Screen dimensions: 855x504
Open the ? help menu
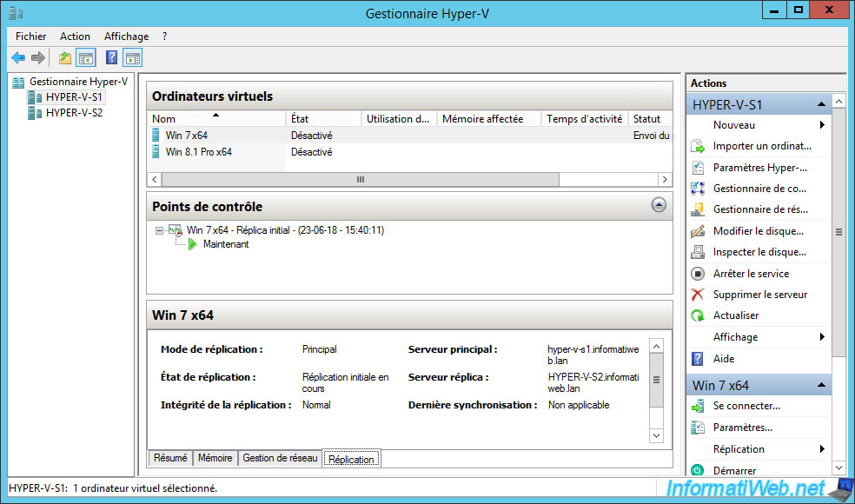tap(165, 36)
